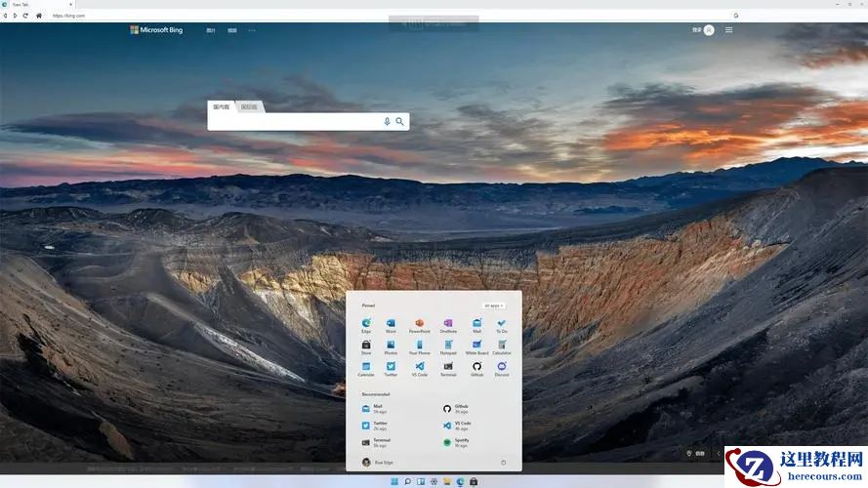Open the Microsoft Store pinned icon
This screenshot has height=488, width=868.
(x=366, y=345)
